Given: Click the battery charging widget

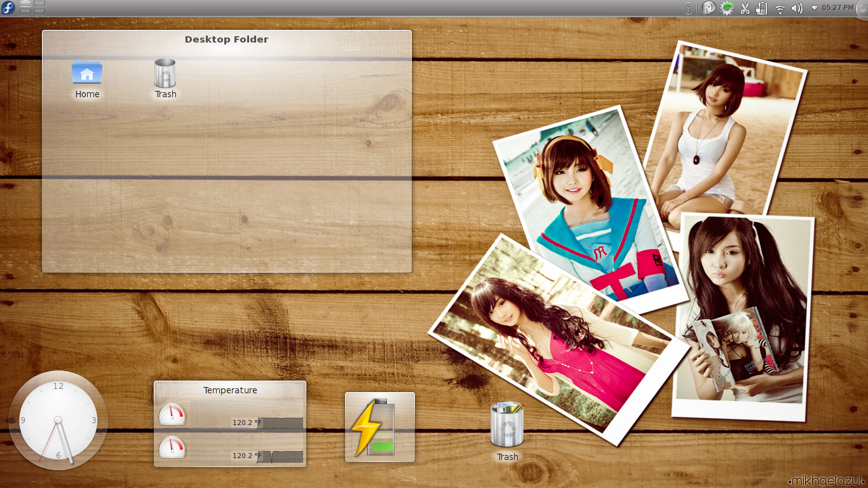Looking at the screenshot, I should point(379,427).
